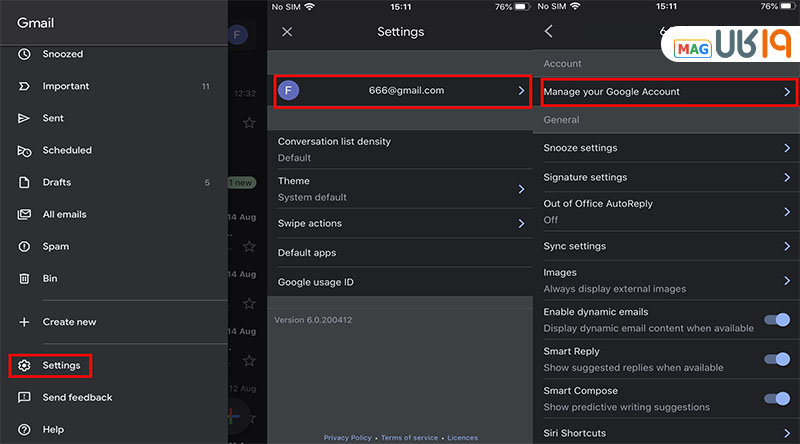Open the 666@gmail.com account chevron
Screen dimensions: 800x444
521,91
